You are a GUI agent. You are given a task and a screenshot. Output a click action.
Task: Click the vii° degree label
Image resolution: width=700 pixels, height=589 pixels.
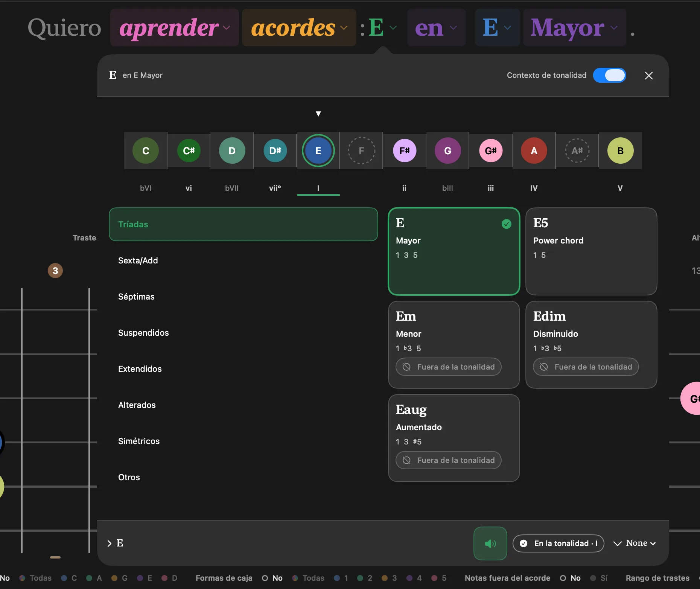(275, 188)
